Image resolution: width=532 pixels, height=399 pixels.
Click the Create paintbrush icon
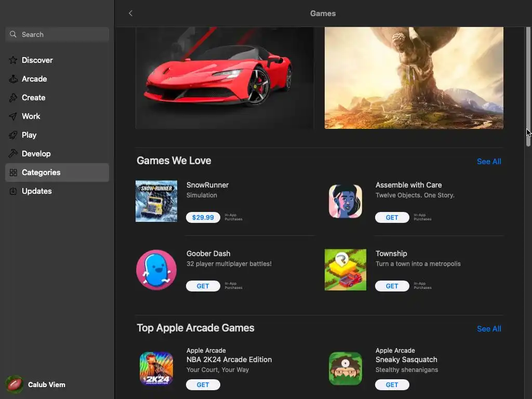click(13, 98)
